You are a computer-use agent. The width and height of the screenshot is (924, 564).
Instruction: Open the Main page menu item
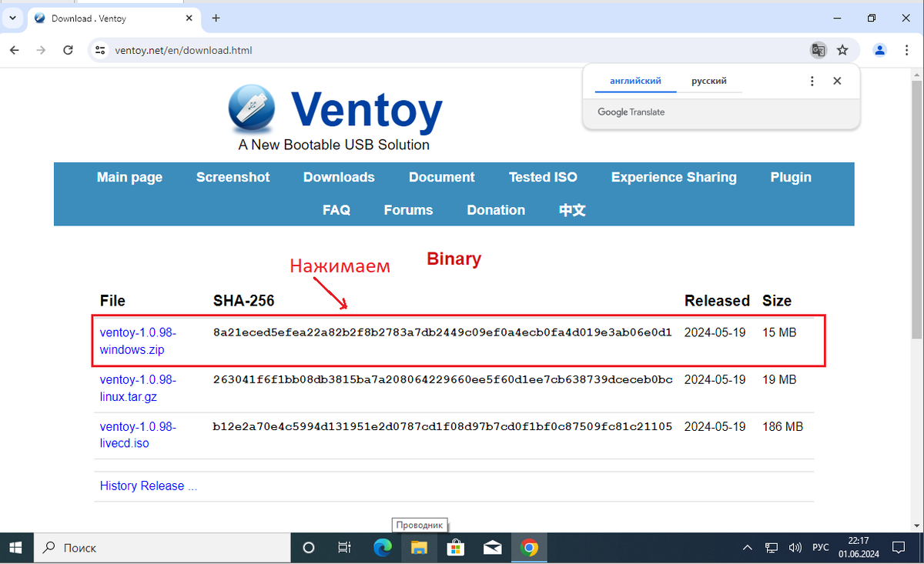pos(129,177)
